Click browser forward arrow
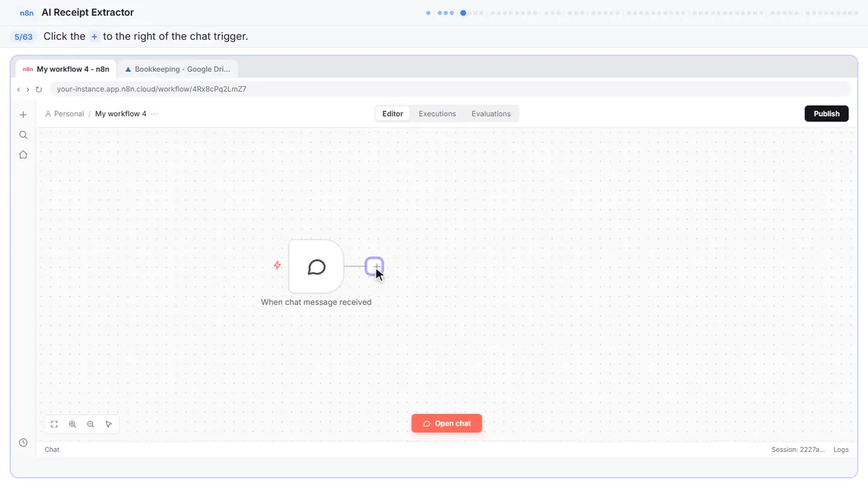The width and height of the screenshot is (868, 488). 28,89
